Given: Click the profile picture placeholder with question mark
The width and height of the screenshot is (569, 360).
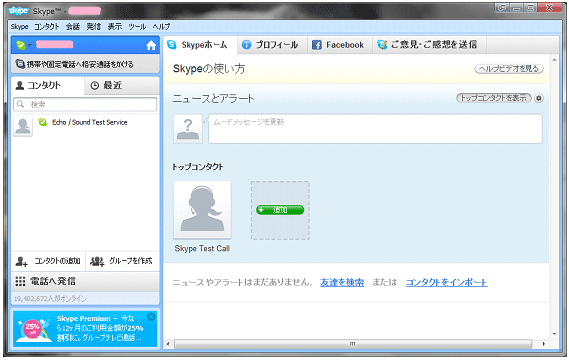Looking at the screenshot, I should pyautogui.click(x=188, y=129).
